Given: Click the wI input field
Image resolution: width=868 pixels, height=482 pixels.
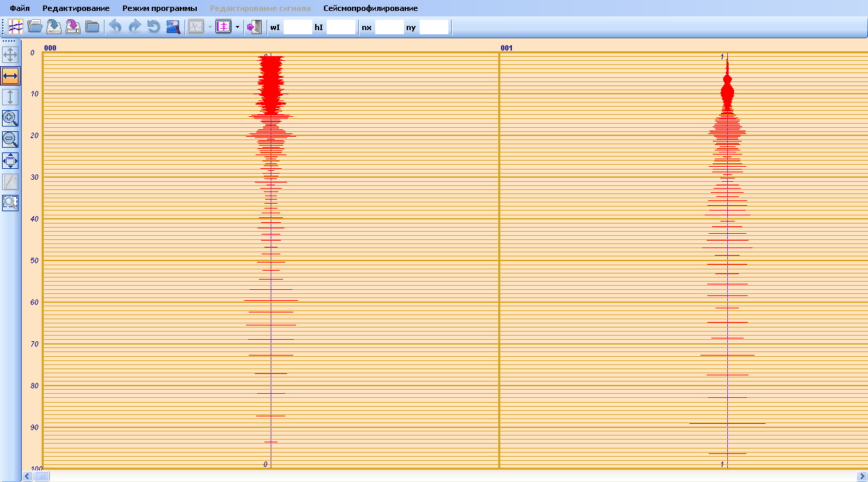Looking at the screenshot, I should tap(297, 27).
